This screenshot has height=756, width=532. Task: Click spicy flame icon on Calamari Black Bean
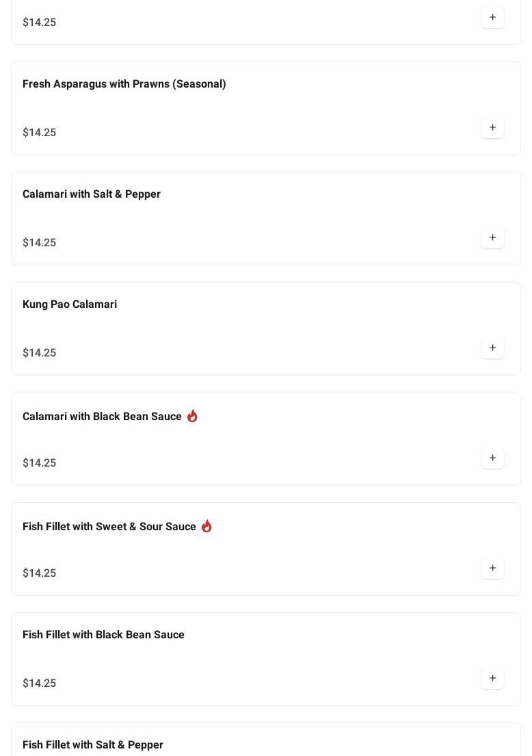pyautogui.click(x=192, y=415)
